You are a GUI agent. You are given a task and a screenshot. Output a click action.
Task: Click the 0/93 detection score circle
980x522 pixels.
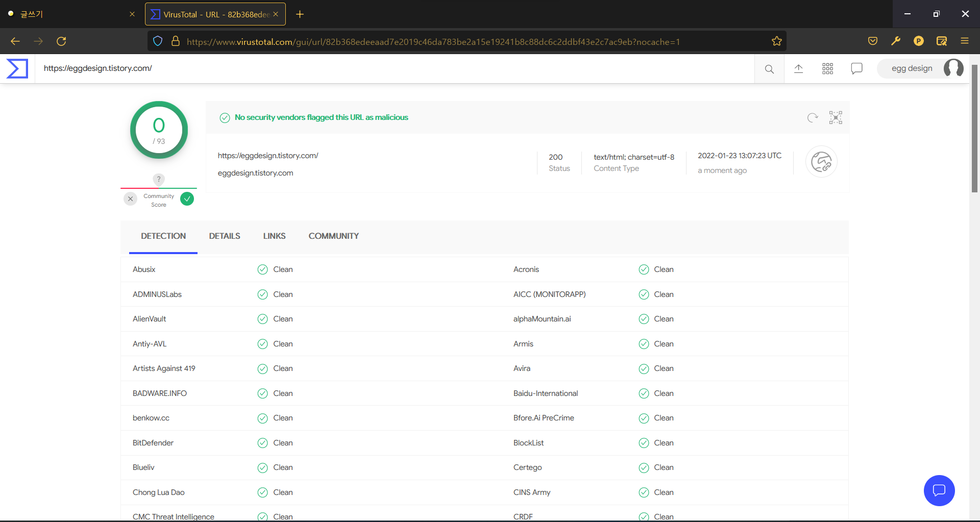pyautogui.click(x=159, y=130)
